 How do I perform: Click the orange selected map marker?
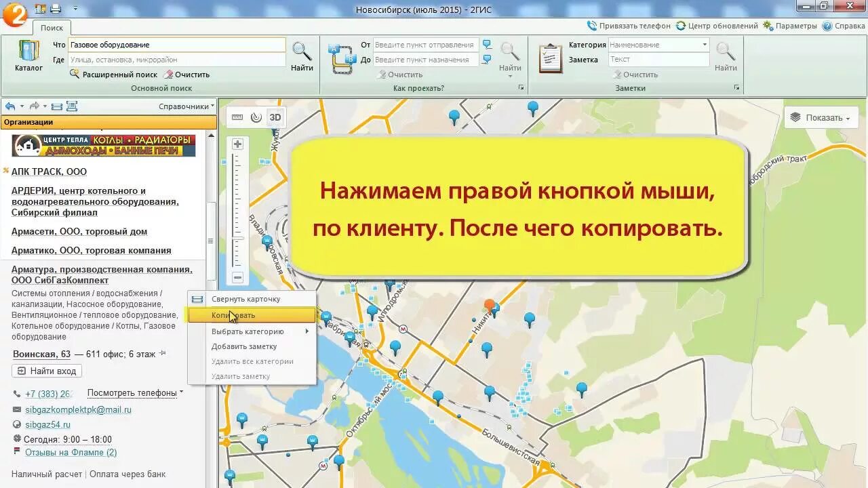tap(489, 306)
